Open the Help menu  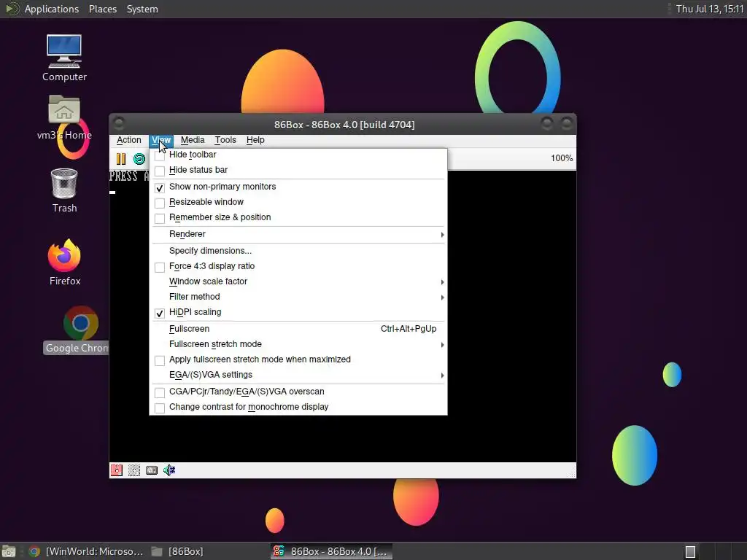click(x=255, y=140)
